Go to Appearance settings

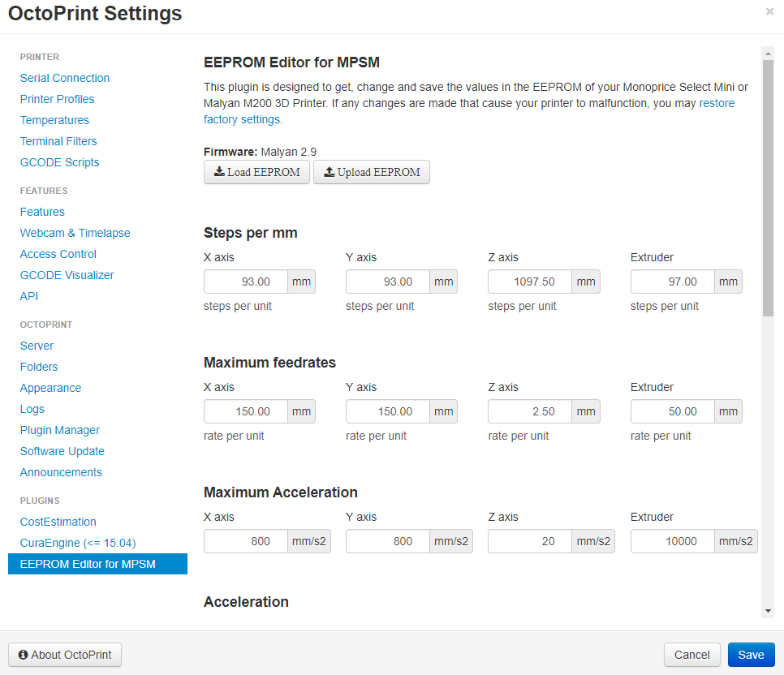click(50, 388)
